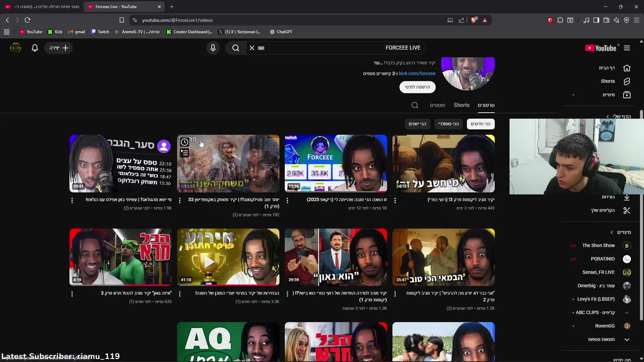This screenshot has height=362, width=644.
Task: Go back in browser history
Action: 7,20
